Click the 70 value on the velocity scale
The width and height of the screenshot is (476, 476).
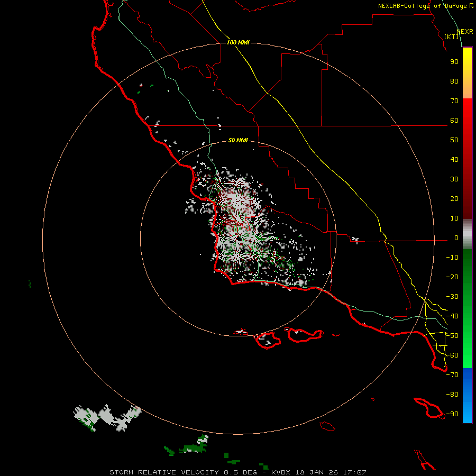454,101
